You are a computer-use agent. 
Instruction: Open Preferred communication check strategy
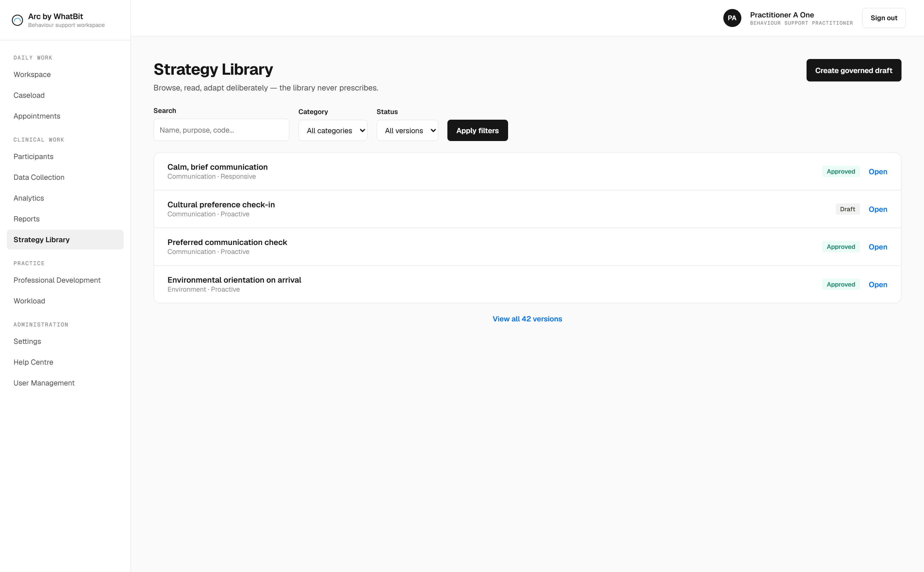click(x=877, y=247)
